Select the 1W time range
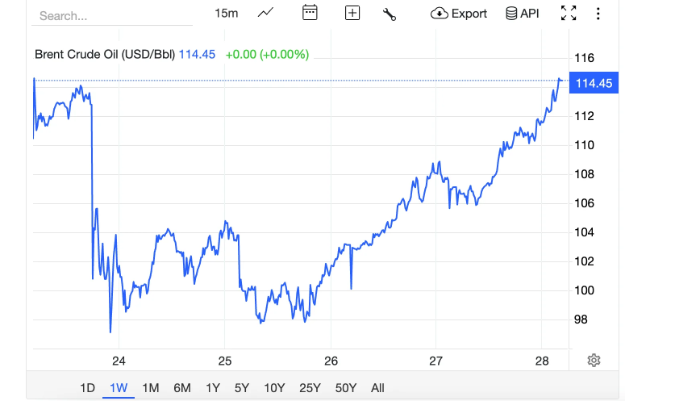This screenshot has width=686, height=417. pyautogui.click(x=120, y=387)
